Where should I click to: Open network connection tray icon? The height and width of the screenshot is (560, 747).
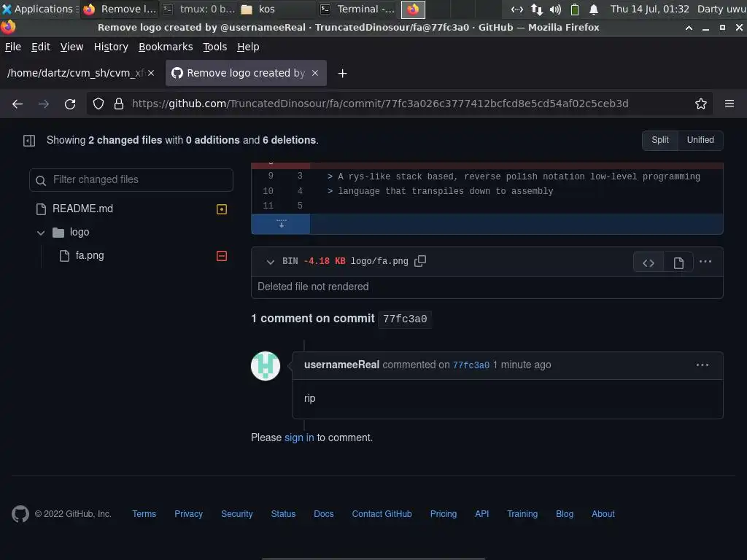pyautogui.click(x=536, y=9)
